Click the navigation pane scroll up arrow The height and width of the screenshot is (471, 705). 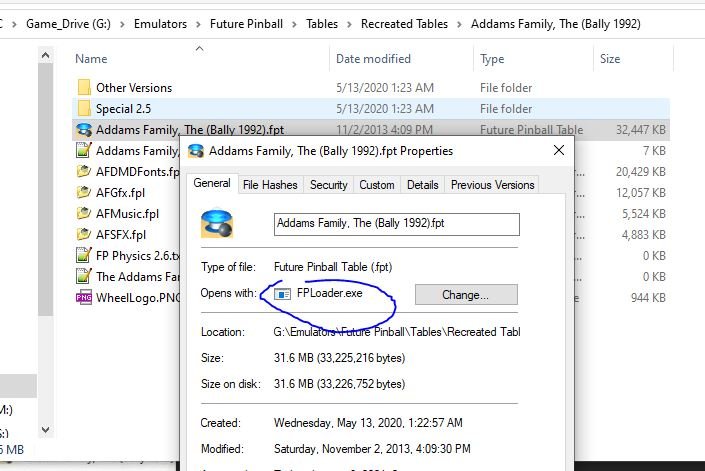[45, 55]
